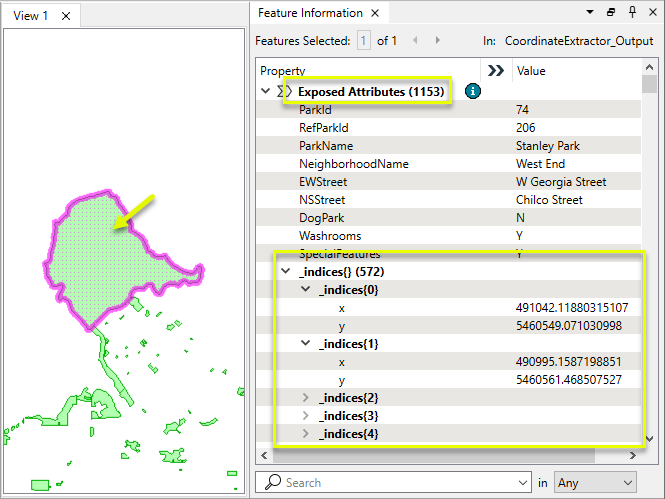Image resolution: width=665 pixels, height=499 pixels.
Task: Go to previous selected feature arrow
Action: 414,40
